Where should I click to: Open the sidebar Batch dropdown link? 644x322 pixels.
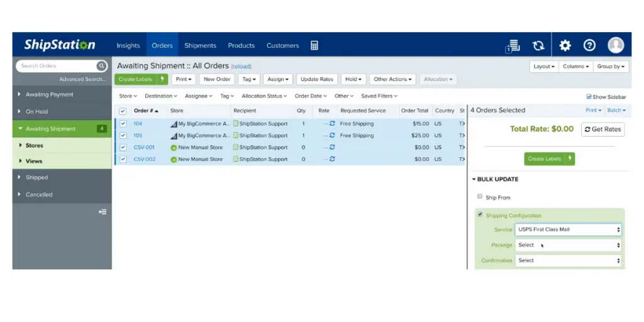pyautogui.click(x=616, y=110)
